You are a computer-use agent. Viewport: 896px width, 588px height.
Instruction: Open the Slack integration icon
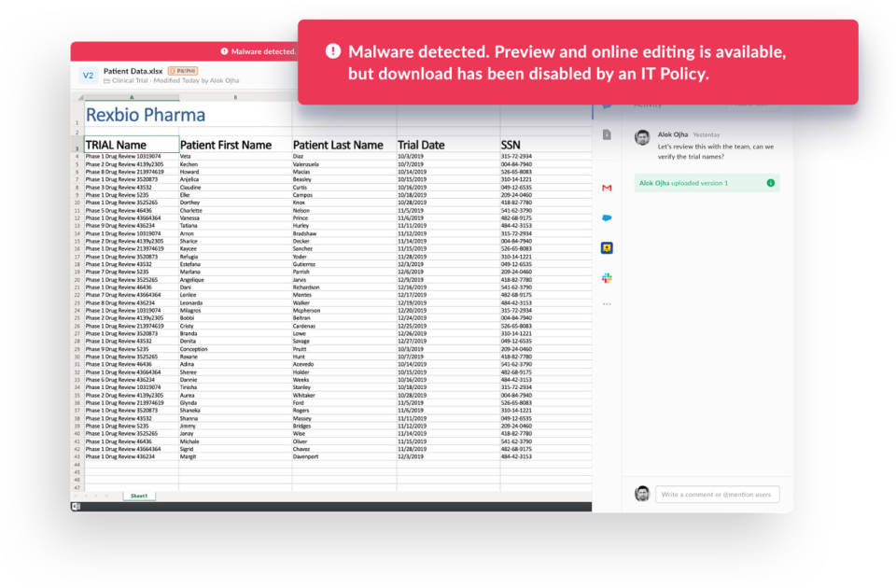tap(607, 278)
